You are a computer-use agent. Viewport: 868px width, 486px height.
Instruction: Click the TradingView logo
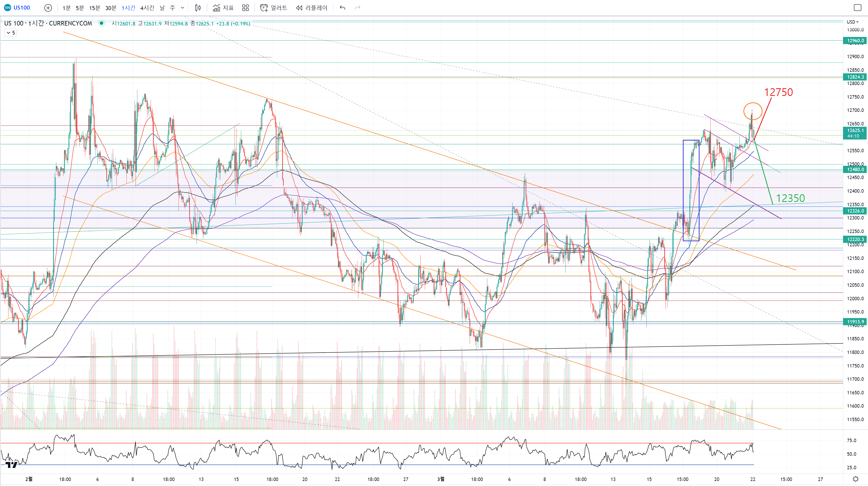coord(11,465)
